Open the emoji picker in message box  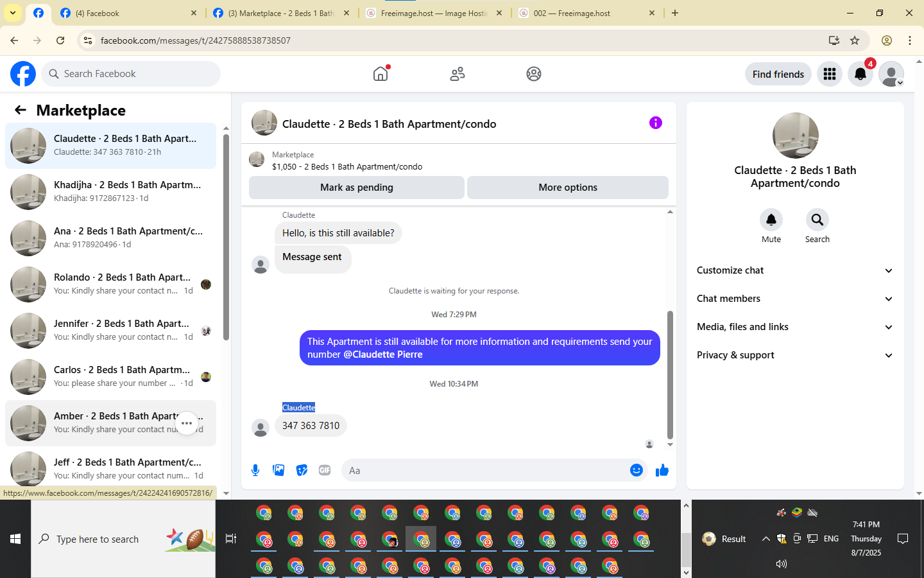pos(636,470)
